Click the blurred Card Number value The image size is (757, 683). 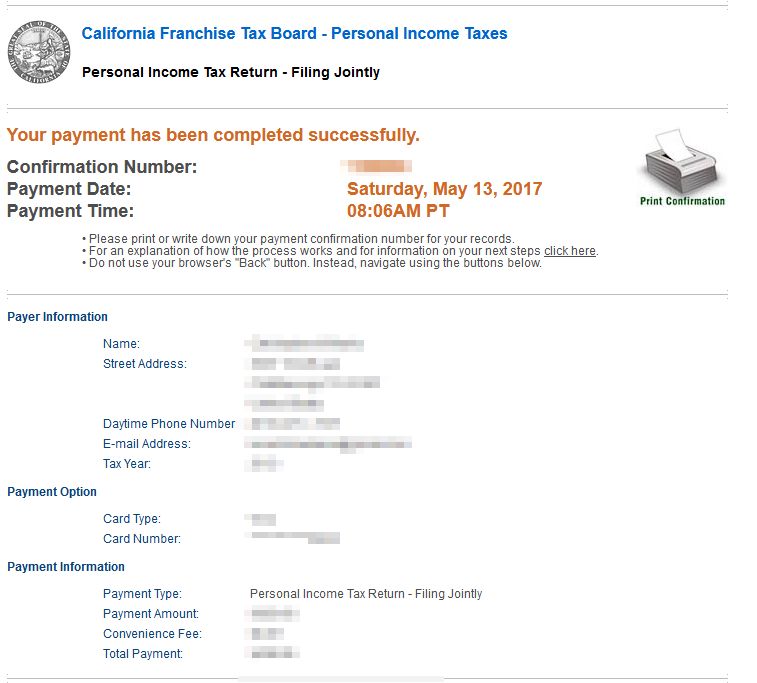pyautogui.click(x=295, y=538)
